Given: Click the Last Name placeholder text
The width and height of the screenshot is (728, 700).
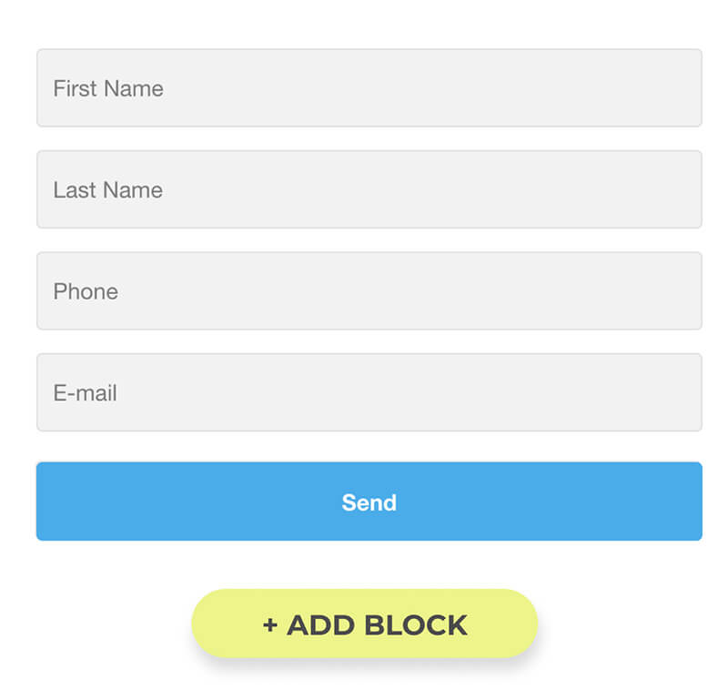Looking at the screenshot, I should (x=107, y=189).
